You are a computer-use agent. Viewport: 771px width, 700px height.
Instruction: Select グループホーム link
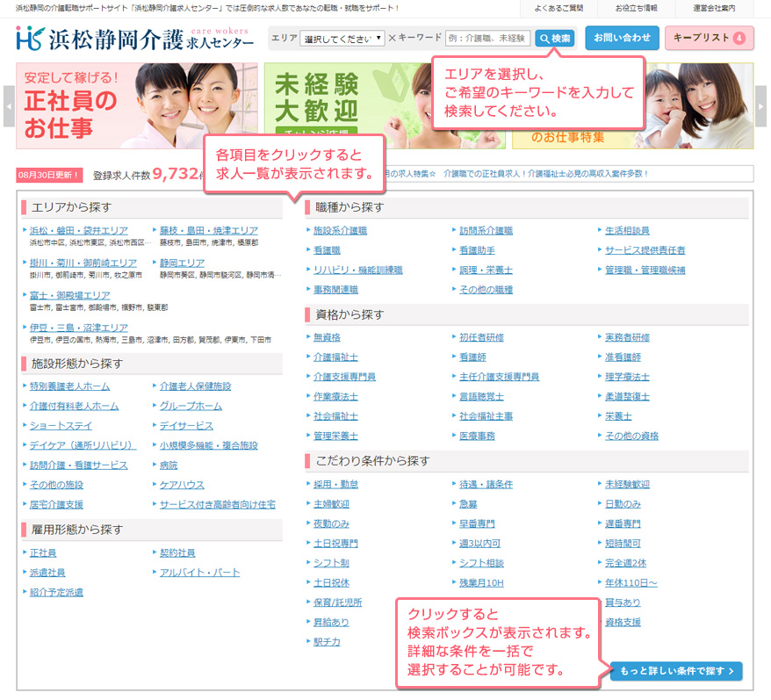coord(191,406)
